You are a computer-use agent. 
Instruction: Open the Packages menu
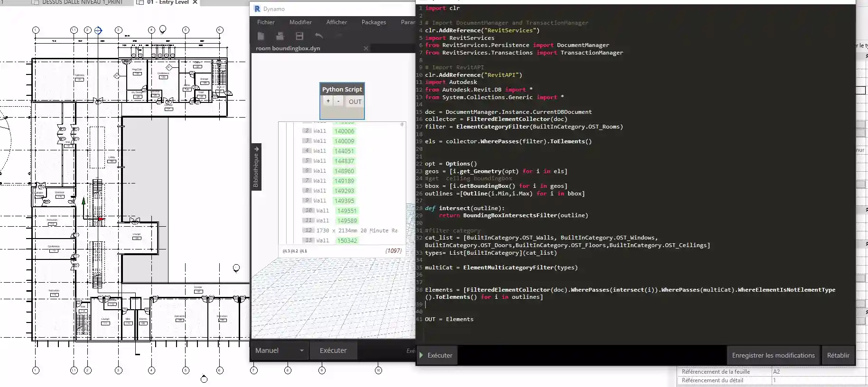click(373, 22)
